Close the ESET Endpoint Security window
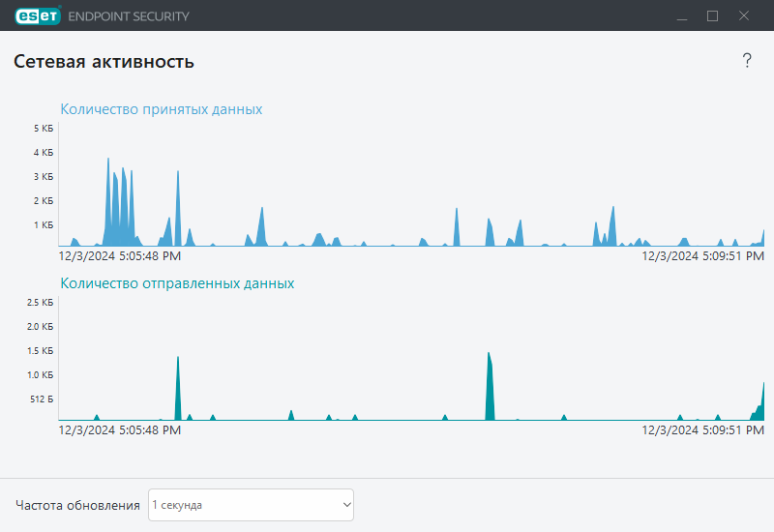 click(x=744, y=15)
